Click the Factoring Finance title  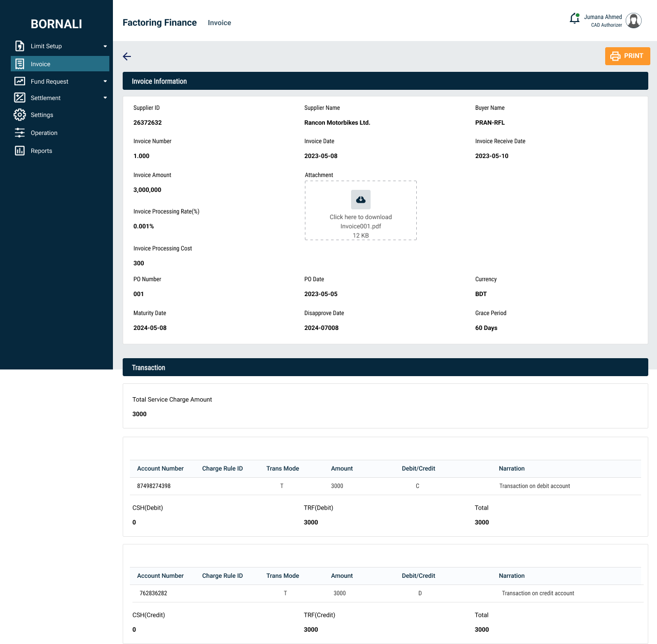pos(160,23)
